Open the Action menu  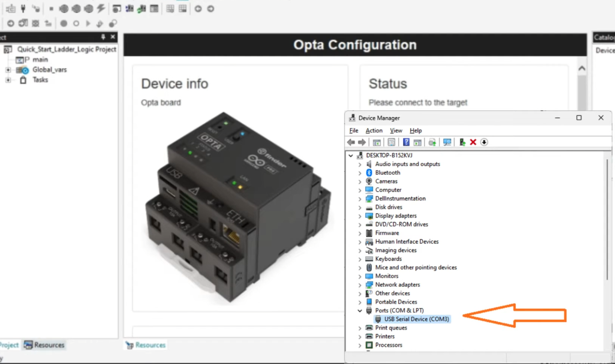374,130
